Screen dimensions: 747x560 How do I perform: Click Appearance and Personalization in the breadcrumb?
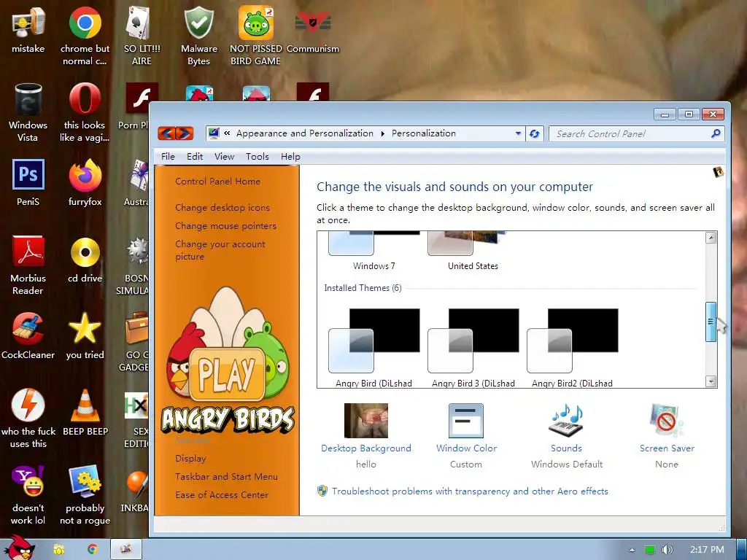[305, 133]
